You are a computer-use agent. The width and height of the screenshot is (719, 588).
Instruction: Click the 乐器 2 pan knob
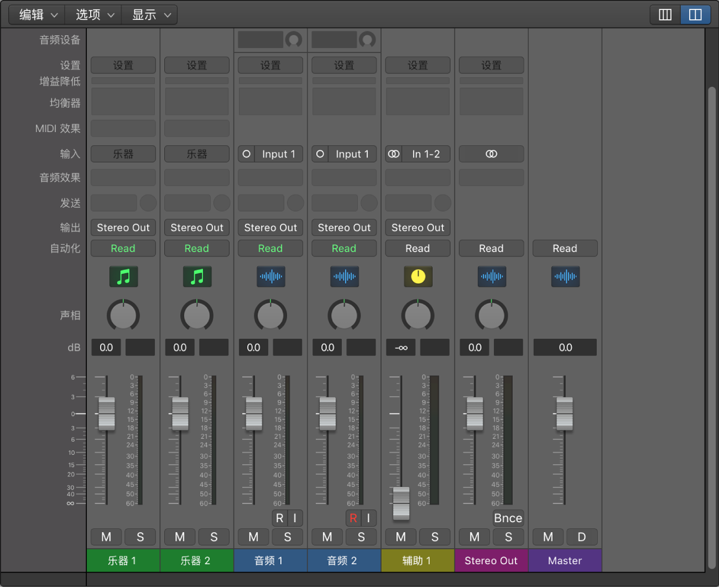pos(197,316)
